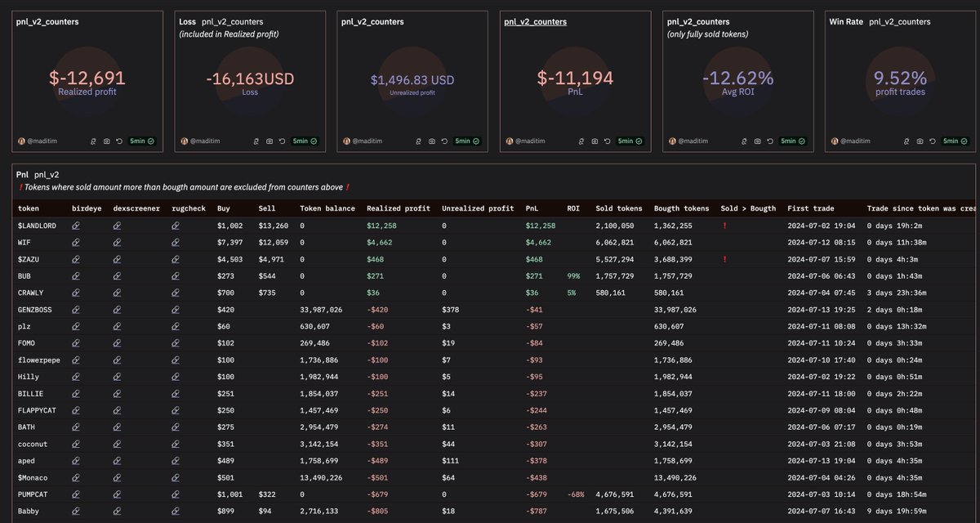Open rugcheck link for flowerpepe

(176, 360)
